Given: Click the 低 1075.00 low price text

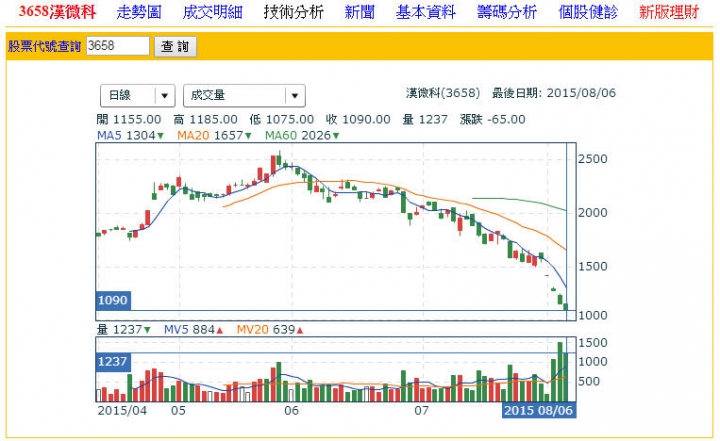Looking at the screenshot, I should [x=282, y=120].
